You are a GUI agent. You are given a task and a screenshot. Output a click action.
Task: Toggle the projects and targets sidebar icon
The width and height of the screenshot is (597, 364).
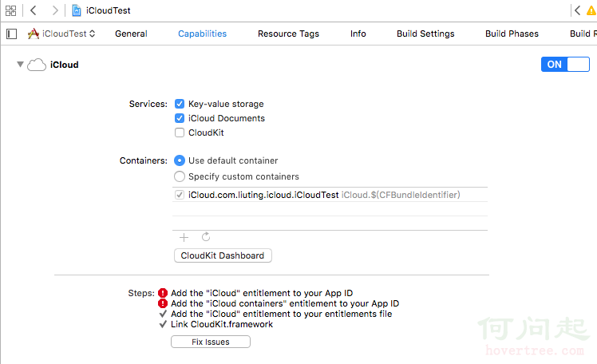click(11, 34)
